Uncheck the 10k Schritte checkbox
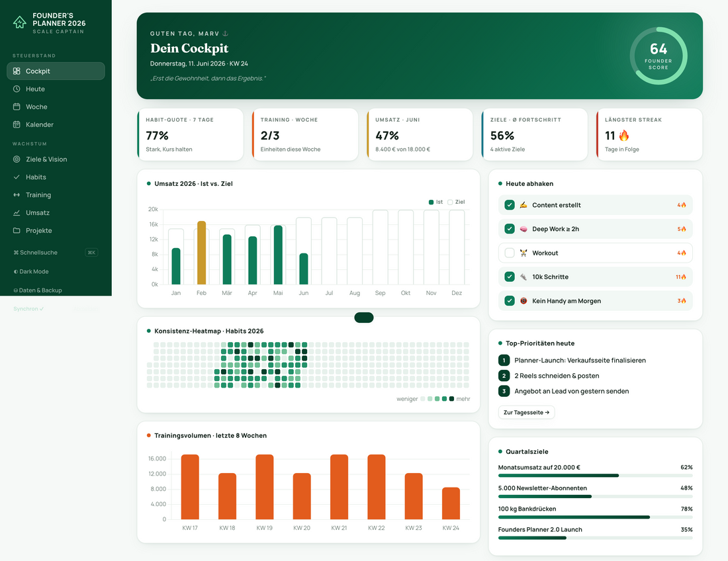Viewport: 728px width, 561px height. 510,277
